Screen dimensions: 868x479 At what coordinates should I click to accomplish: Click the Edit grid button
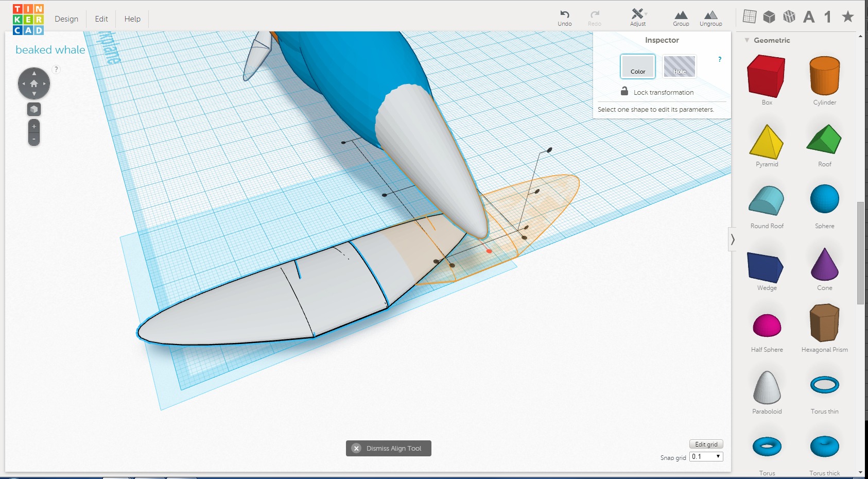click(x=706, y=444)
